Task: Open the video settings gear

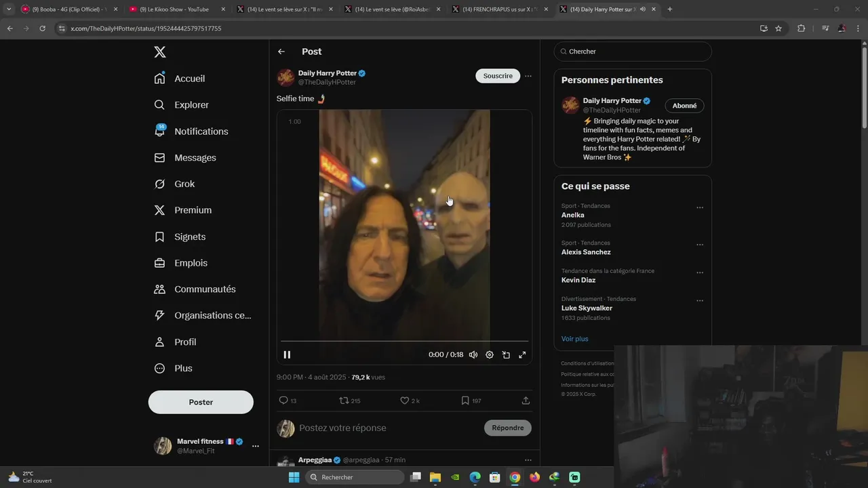Action: click(x=490, y=354)
